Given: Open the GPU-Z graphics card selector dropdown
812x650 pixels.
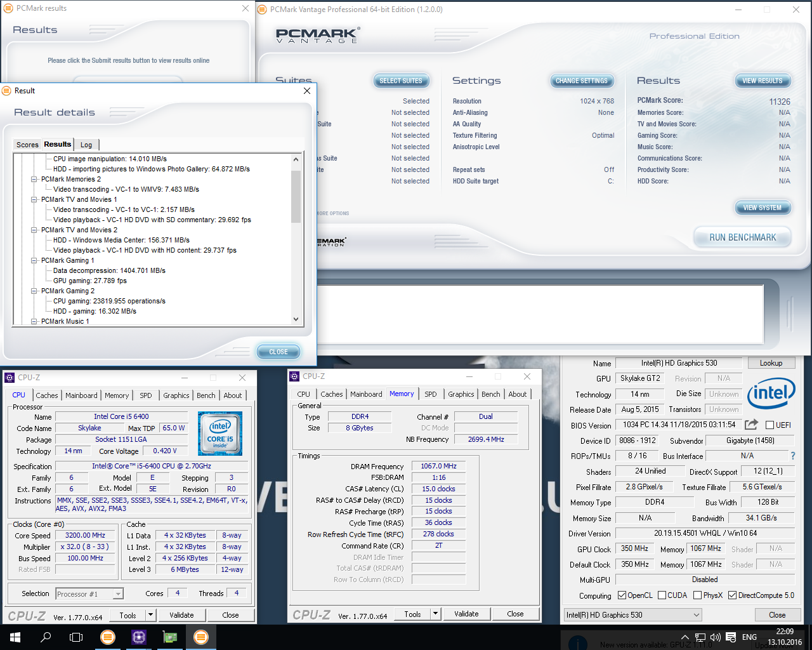Looking at the screenshot, I should tap(697, 614).
